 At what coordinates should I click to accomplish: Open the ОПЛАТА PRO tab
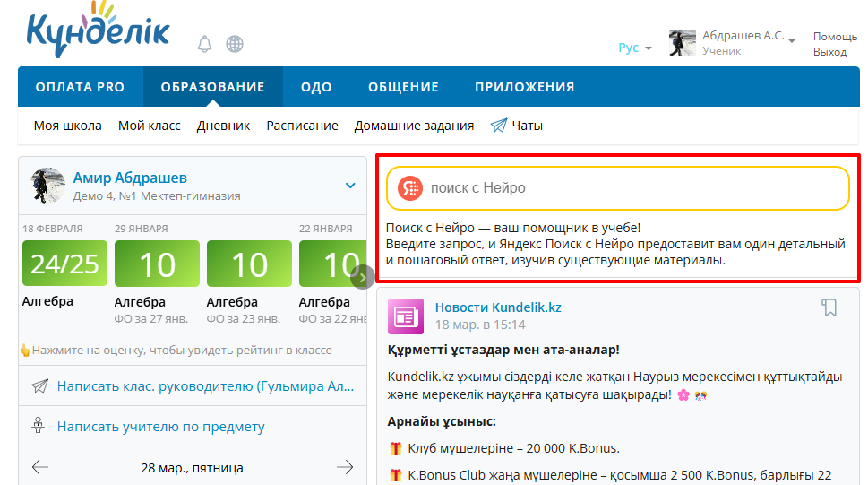(80, 87)
